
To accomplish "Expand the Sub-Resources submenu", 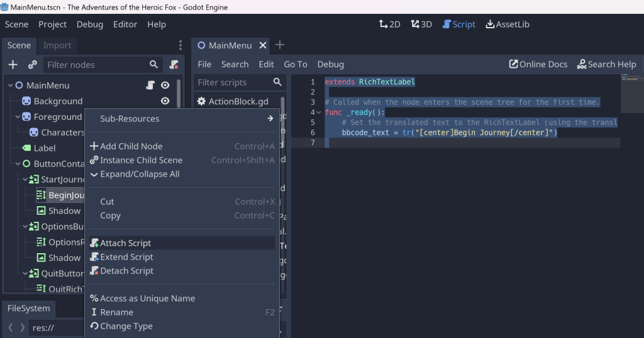I will (182, 119).
